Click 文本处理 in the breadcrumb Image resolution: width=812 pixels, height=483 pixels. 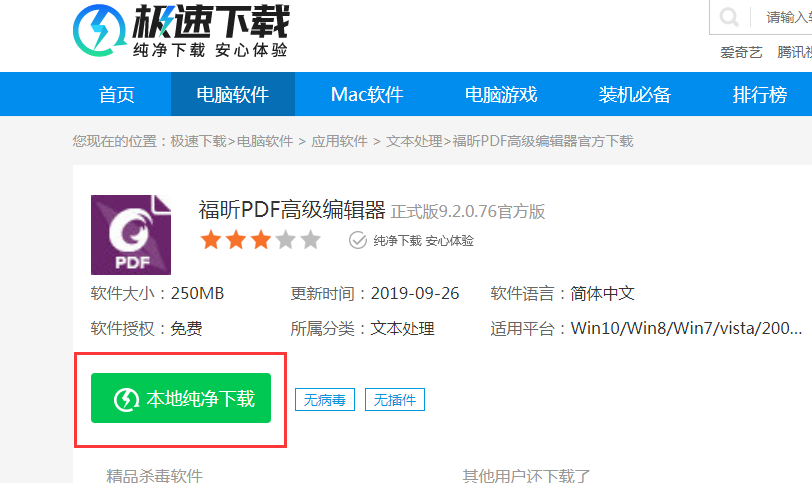click(414, 141)
